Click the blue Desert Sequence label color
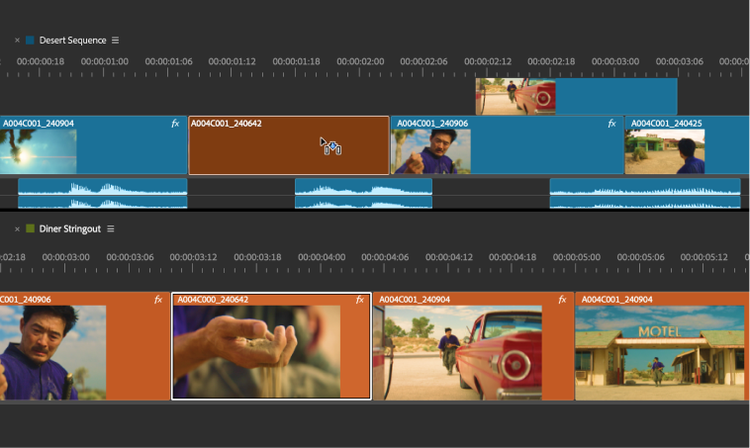 pos(30,40)
